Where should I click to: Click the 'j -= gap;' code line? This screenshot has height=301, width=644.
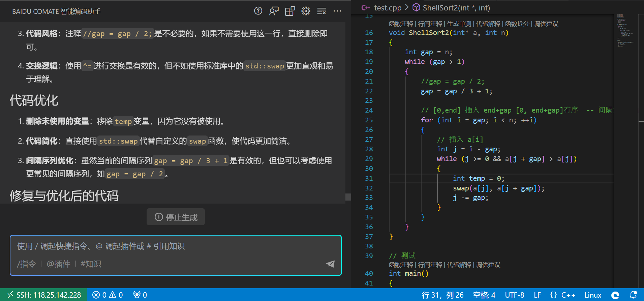470,198
